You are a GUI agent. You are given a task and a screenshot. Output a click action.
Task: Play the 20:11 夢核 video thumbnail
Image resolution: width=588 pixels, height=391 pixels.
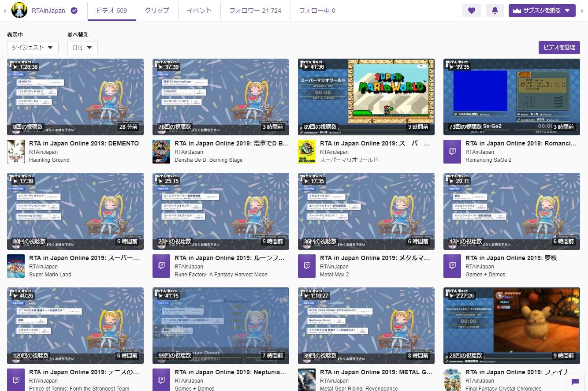click(x=512, y=211)
